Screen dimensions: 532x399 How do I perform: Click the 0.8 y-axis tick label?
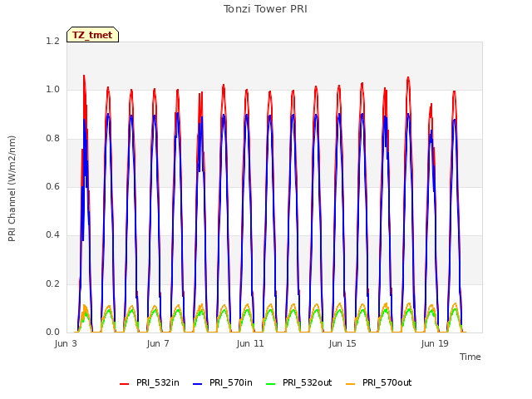pos(52,139)
